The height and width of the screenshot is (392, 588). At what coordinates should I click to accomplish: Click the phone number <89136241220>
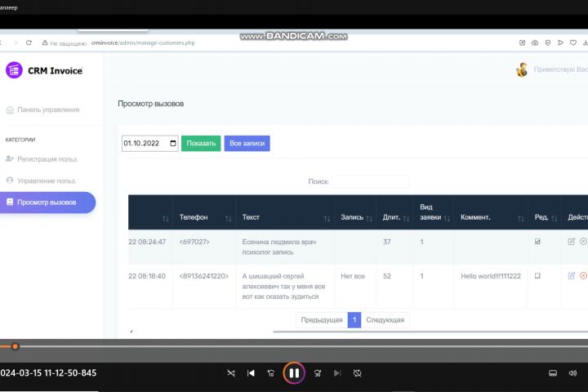204,276
